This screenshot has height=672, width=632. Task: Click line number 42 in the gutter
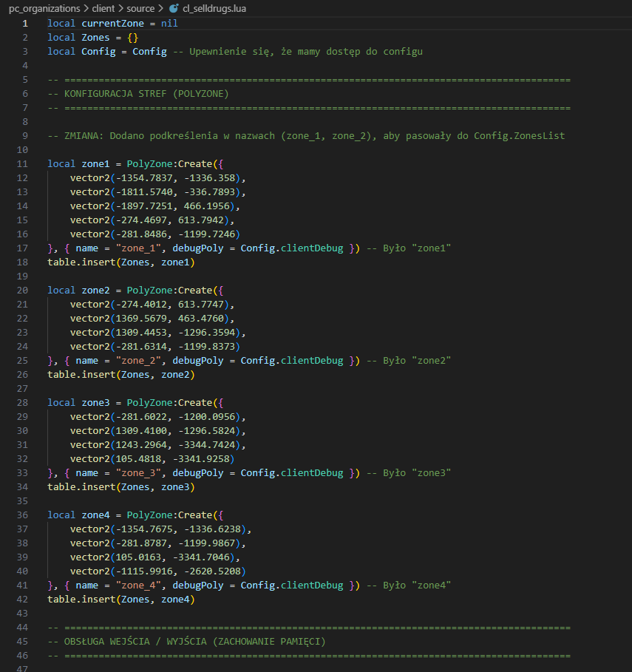(21, 600)
